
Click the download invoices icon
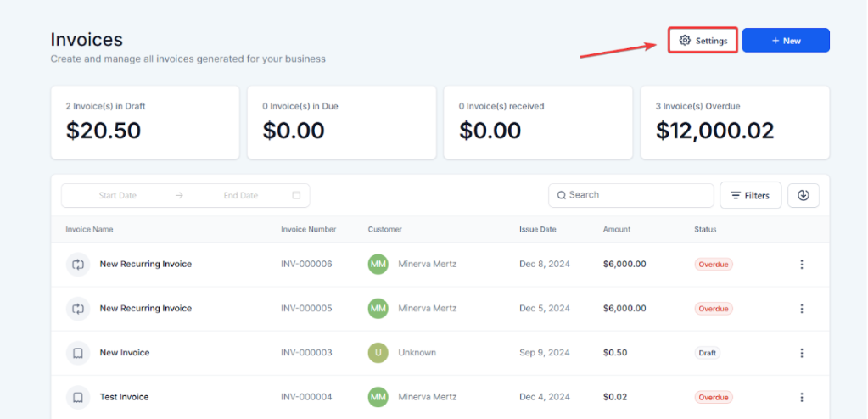(803, 195)
